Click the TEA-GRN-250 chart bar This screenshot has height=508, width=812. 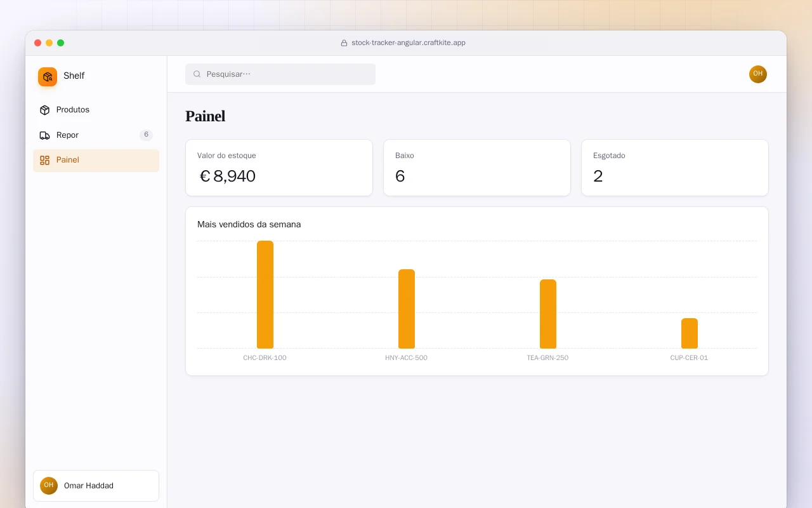pos(548,314)
